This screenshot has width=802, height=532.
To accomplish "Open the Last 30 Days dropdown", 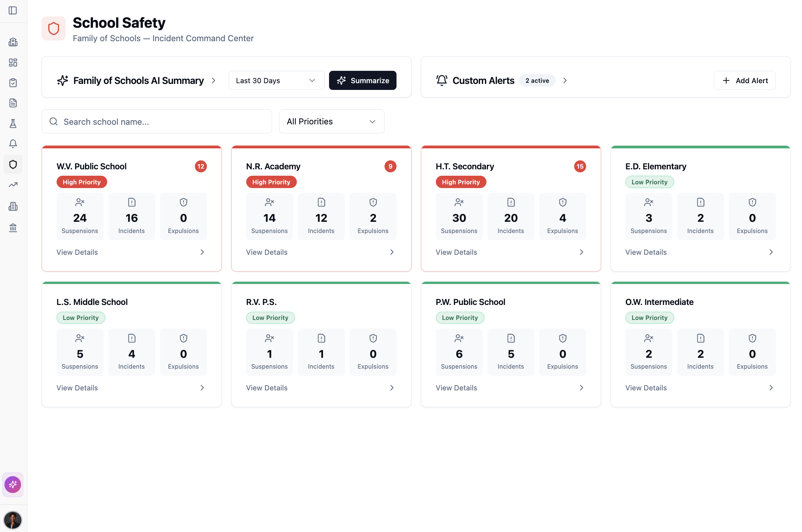I will point(276,80).
